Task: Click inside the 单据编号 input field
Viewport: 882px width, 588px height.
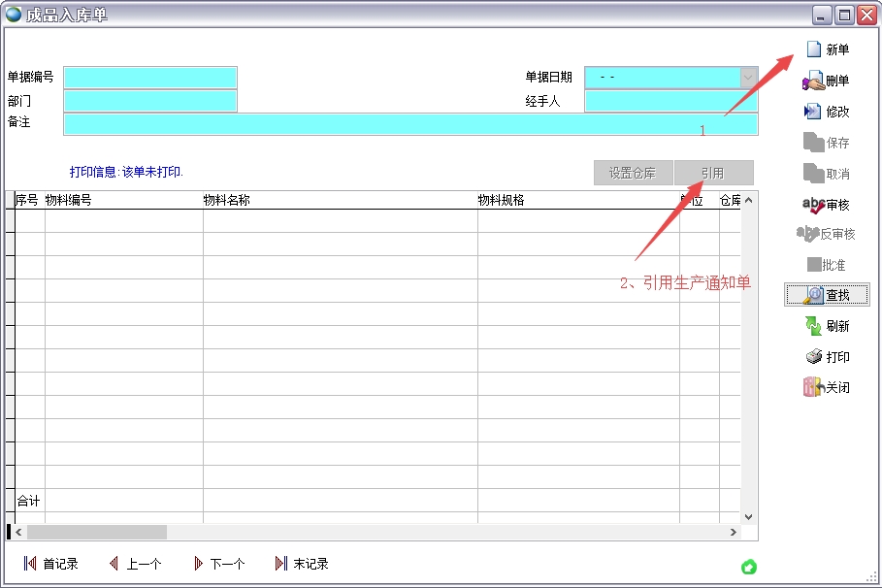Action: coord(149,77)
